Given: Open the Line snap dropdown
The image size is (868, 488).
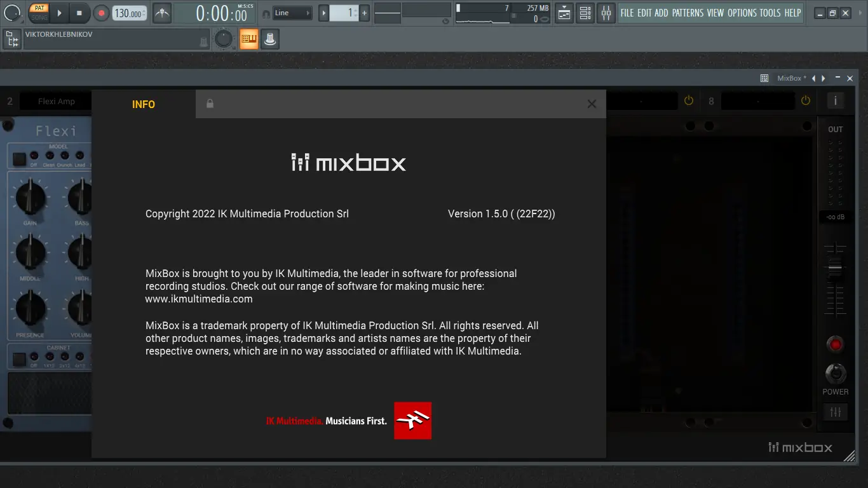Looking at the screenshot, I should (x=292, y=12).
